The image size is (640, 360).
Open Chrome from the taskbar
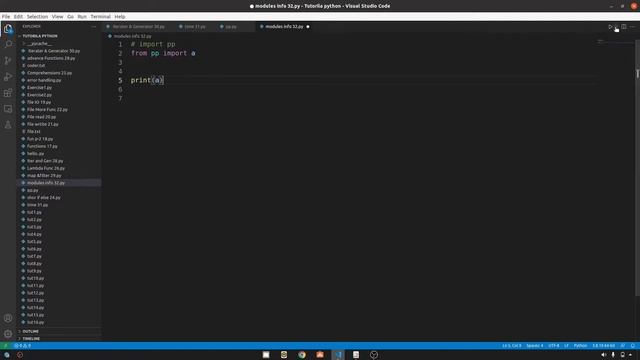tap(302, 355)
